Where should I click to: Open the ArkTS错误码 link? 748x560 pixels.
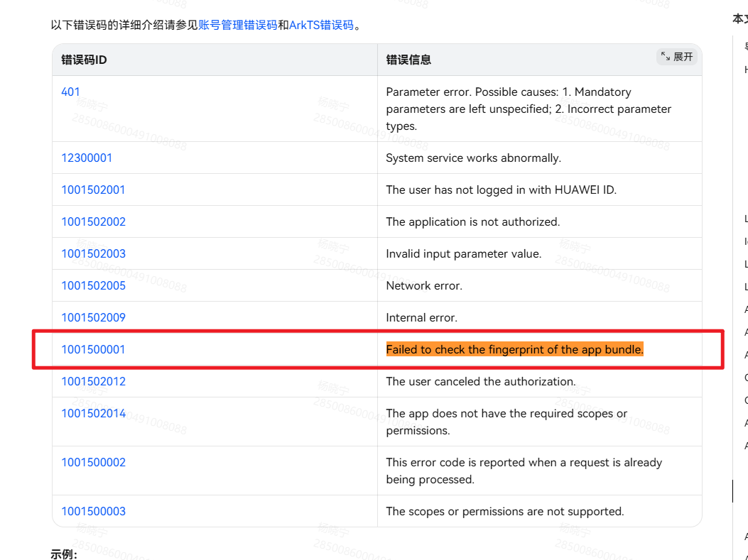point(321,26)
